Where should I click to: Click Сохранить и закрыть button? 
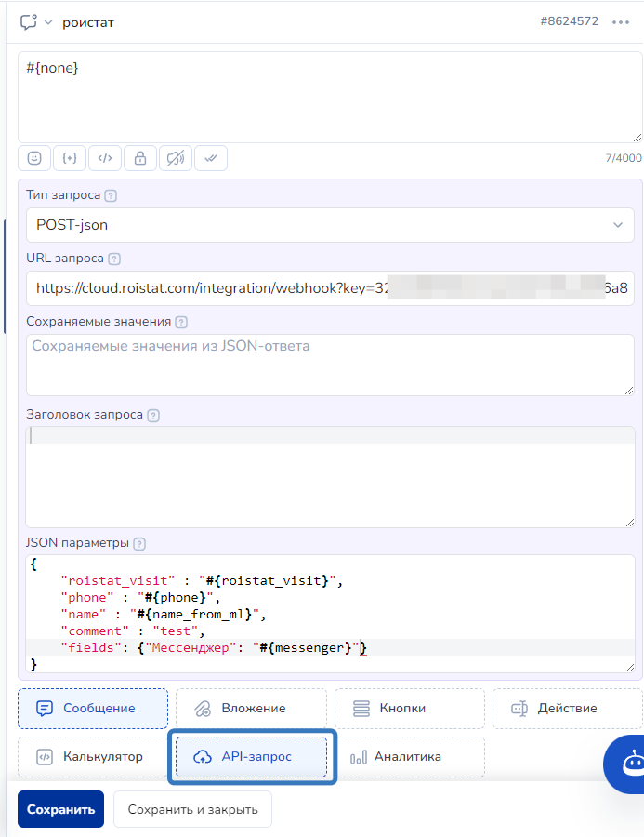[192, 809]
